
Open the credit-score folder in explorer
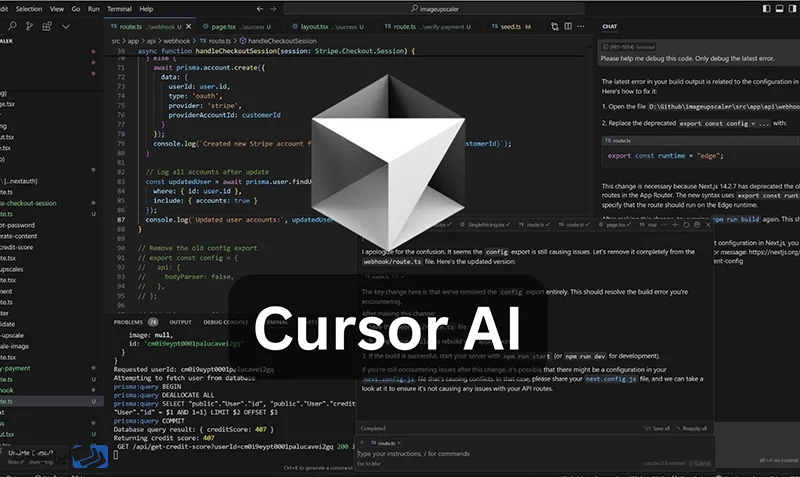tap(16, 247)
